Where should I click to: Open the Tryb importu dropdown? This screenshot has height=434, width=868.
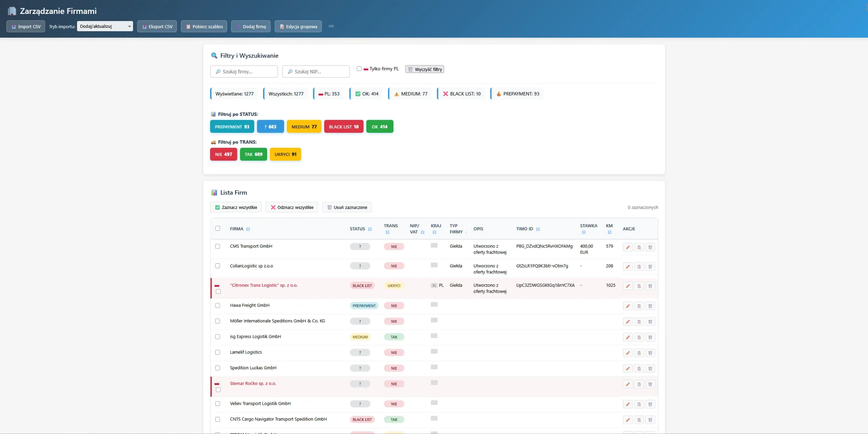click(x=105, y=26)
